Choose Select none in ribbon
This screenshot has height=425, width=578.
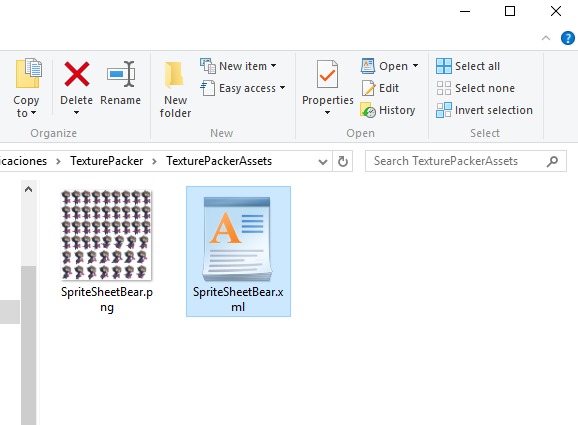(475, 88)
